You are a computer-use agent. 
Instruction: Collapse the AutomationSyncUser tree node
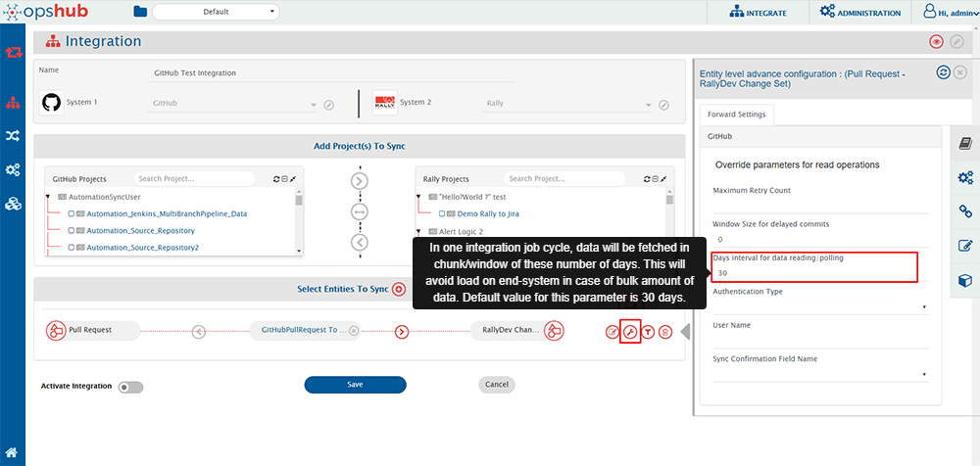click(49, 197)
